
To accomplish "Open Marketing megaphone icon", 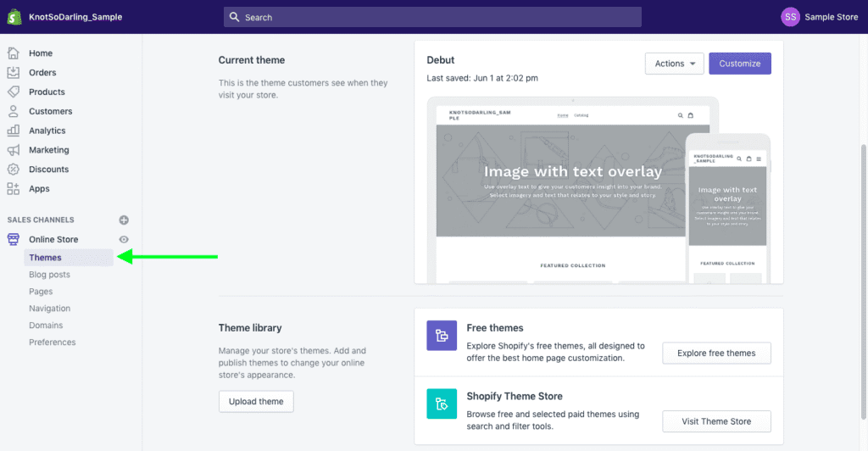I will 14,150.
